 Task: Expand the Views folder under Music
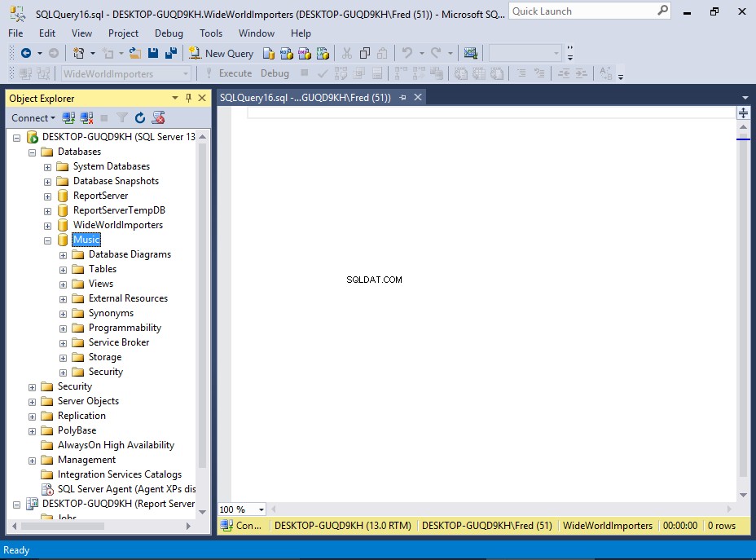click(63, 284)
